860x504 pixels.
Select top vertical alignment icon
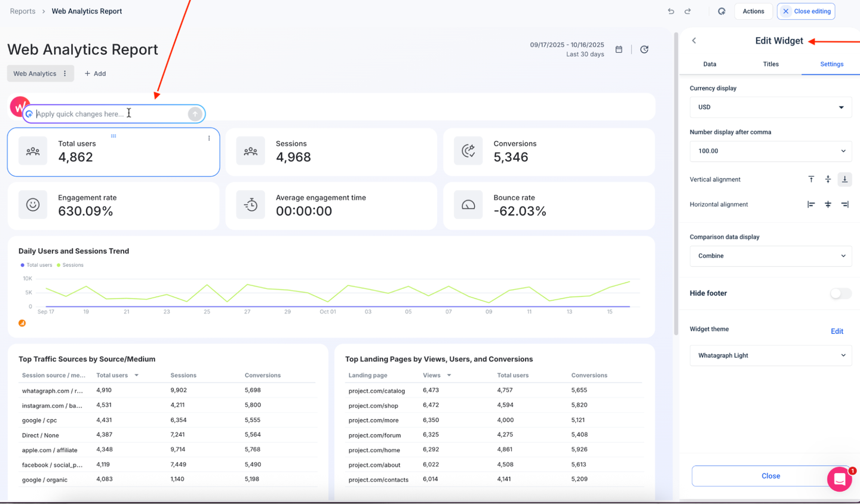[811, 179]
